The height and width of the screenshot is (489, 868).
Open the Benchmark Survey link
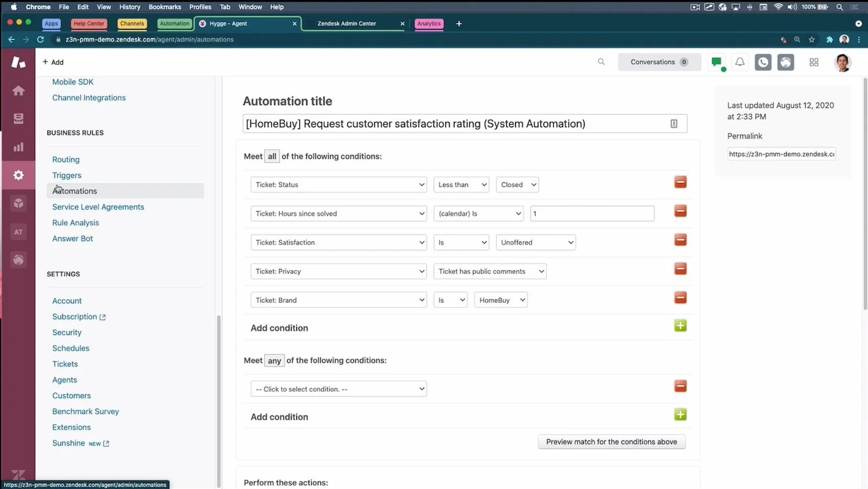click(x=86, y=411)
